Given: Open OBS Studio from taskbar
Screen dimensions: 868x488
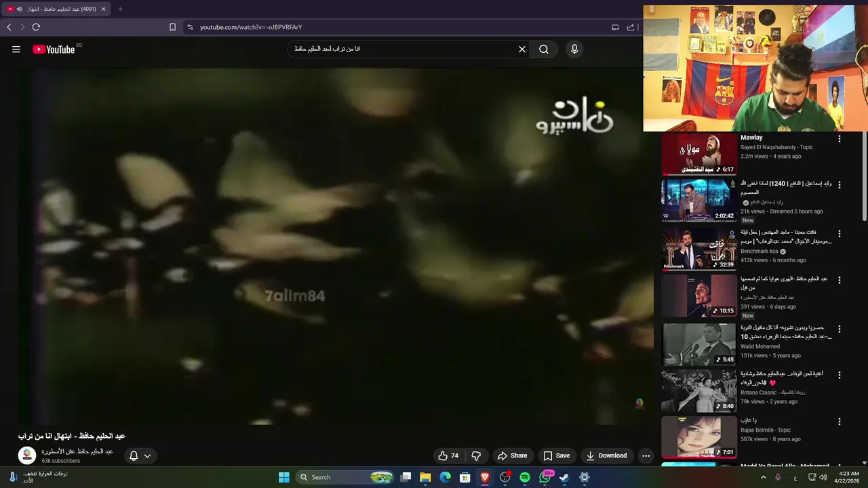Looking at the screenshot, I should (x=505, y=477).
